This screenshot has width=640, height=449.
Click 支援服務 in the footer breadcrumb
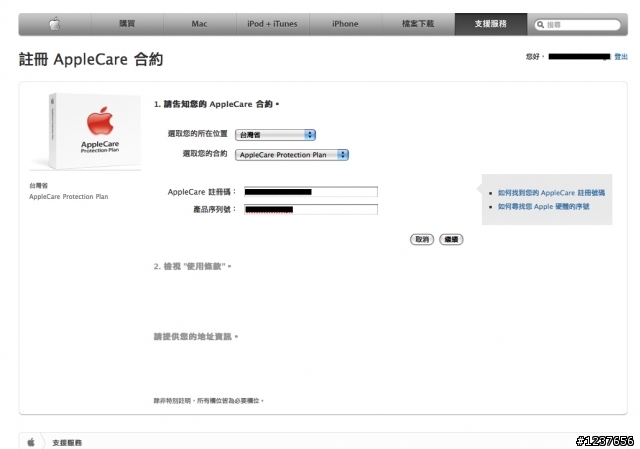point(67,442)
